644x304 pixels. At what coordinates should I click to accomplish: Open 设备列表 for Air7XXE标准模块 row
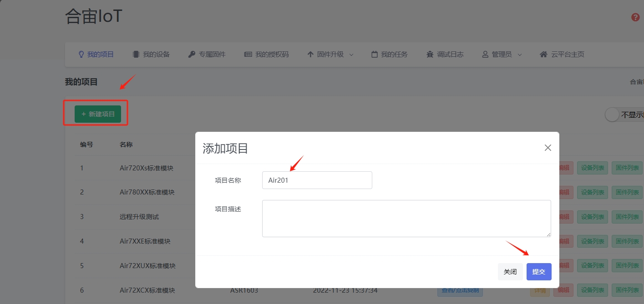point(593,241)
